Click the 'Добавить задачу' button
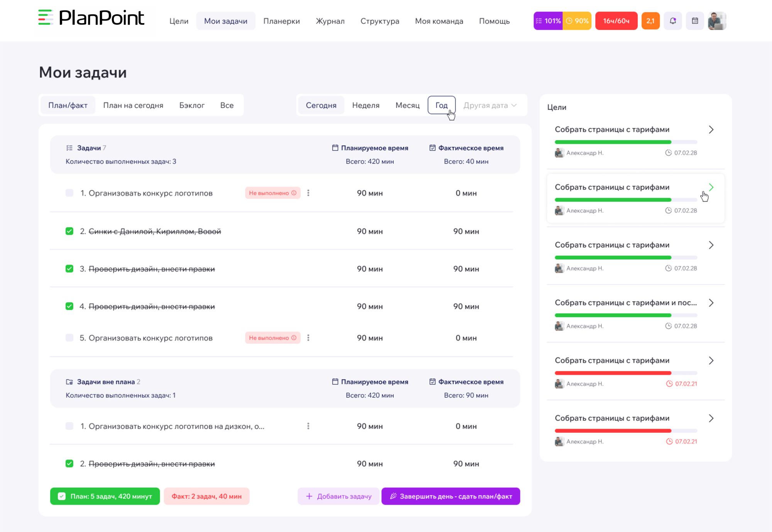This screenshot has height=532, width=772. tap(339, 496)
